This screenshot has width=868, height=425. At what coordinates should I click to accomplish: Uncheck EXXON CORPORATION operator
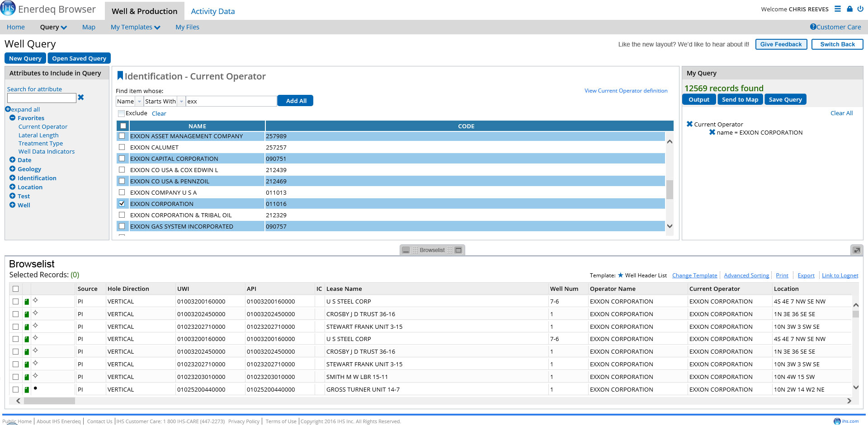(x=122, y=204)
